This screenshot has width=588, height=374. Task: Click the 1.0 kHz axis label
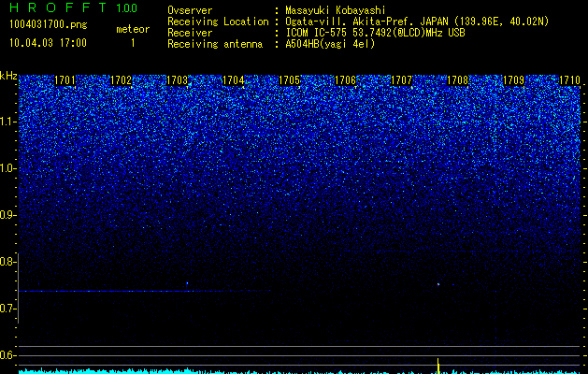click(x=8, y=168)
